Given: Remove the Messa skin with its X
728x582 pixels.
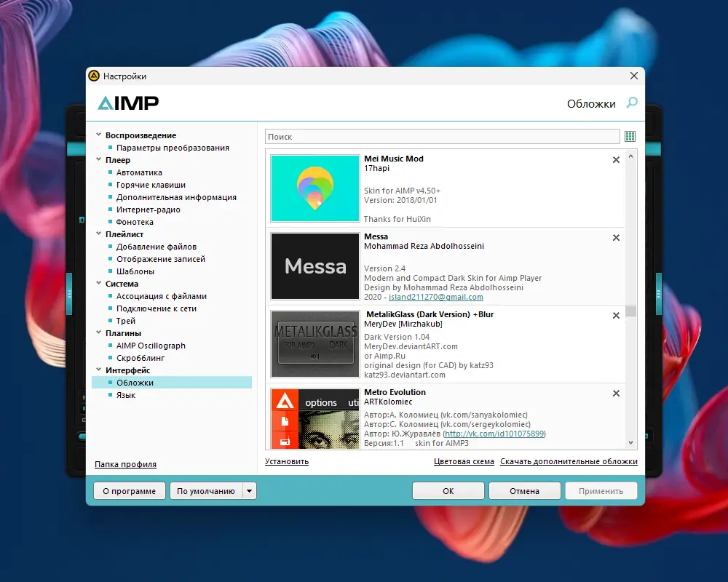Looking at the screenshot, I should tap(616, 238).
